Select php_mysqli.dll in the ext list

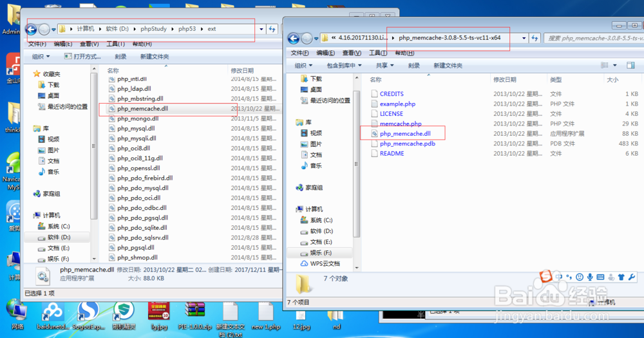point(137,138)
